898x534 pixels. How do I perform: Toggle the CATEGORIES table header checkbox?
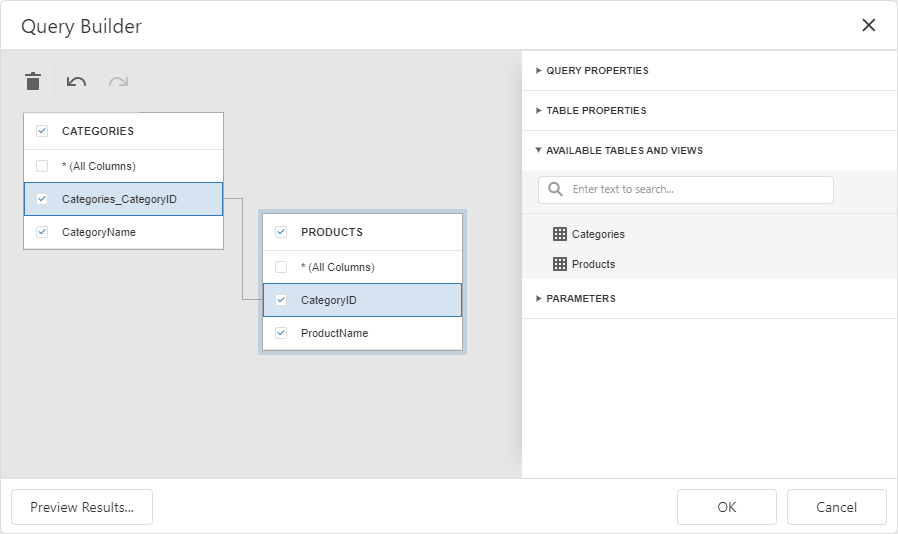click(42, 131)
